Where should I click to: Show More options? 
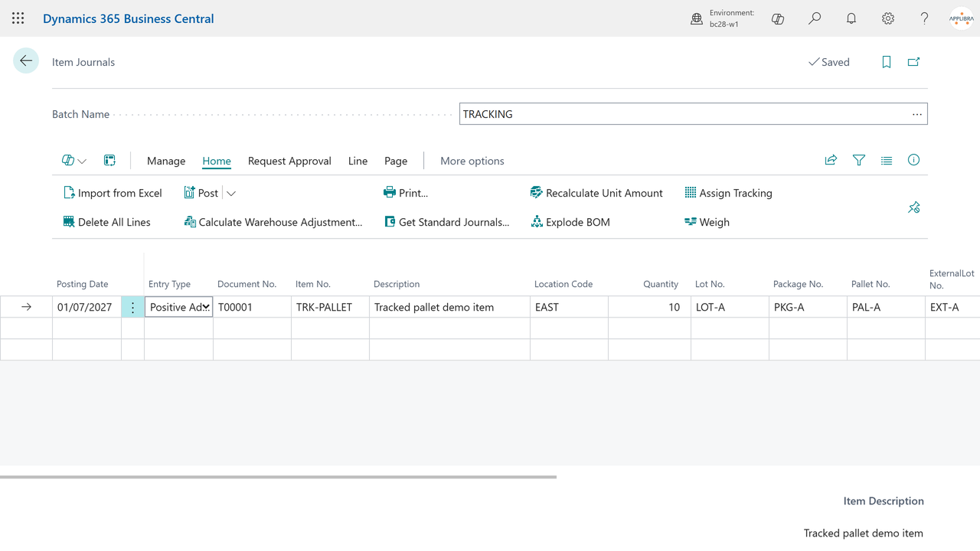(x=472, y=161)
